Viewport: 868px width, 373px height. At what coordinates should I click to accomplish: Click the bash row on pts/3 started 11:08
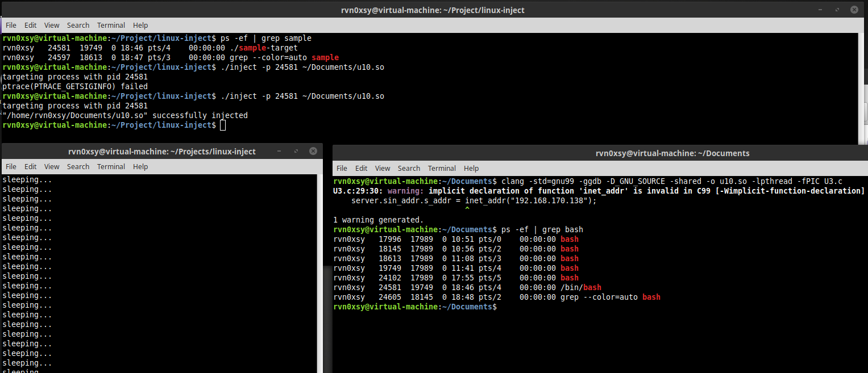[x=456, y=258]
